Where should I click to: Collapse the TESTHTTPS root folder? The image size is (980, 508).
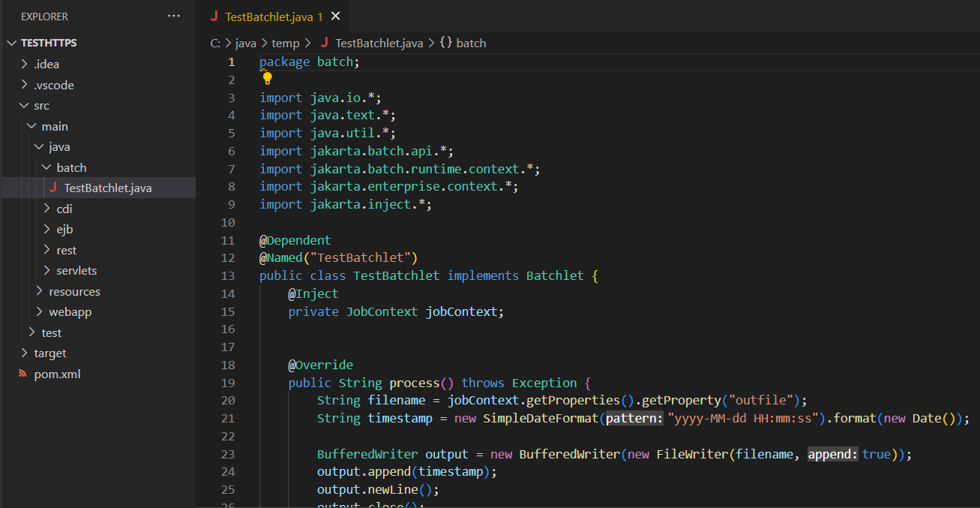(x=11, y=44)
